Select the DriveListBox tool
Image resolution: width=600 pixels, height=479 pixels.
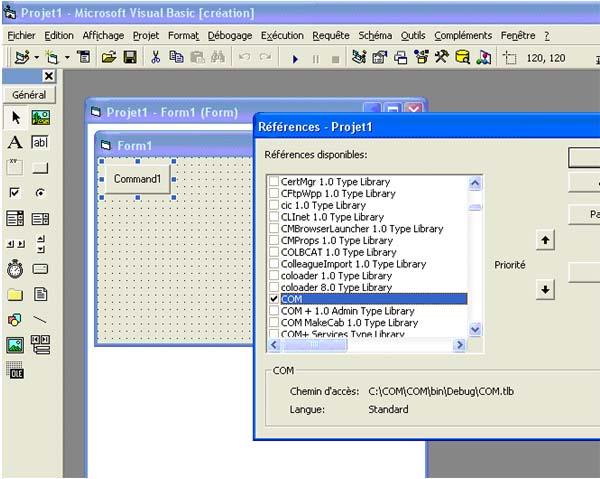click(40, 269)
